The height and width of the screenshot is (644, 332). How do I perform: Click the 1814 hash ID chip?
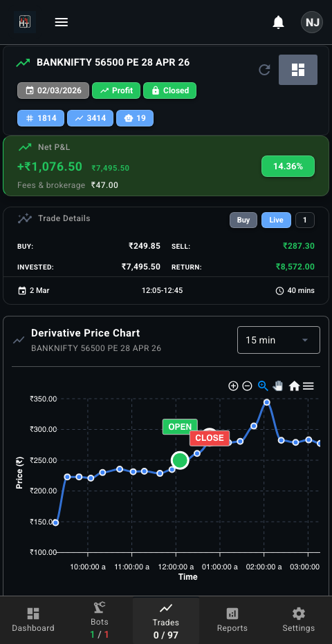[41, 118]
